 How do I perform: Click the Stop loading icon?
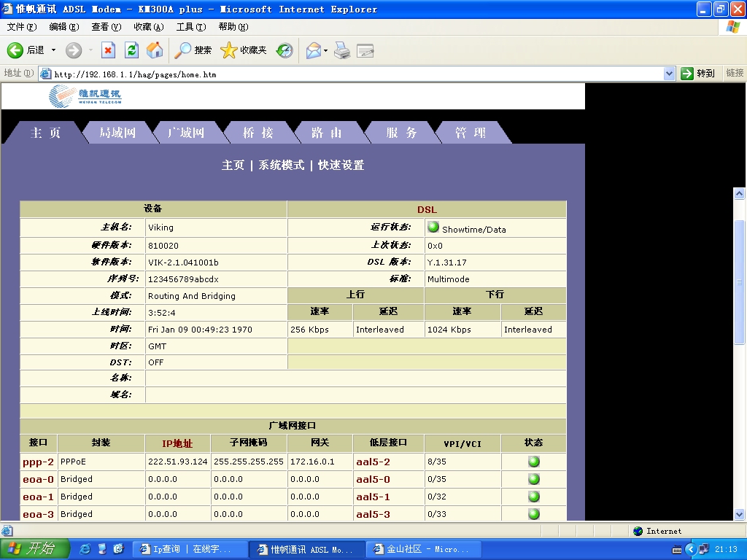(x=108, y=50)
